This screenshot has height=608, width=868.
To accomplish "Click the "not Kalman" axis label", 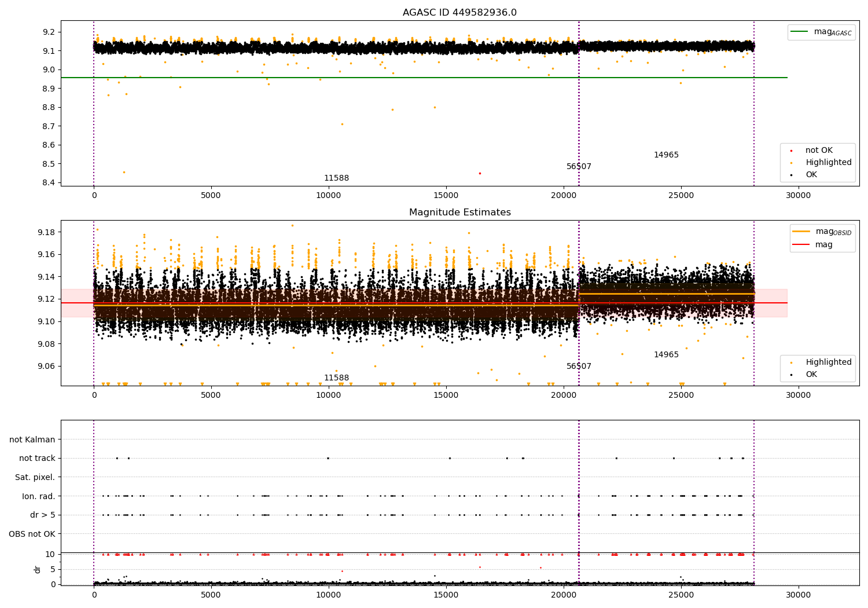I will point(32,439).
